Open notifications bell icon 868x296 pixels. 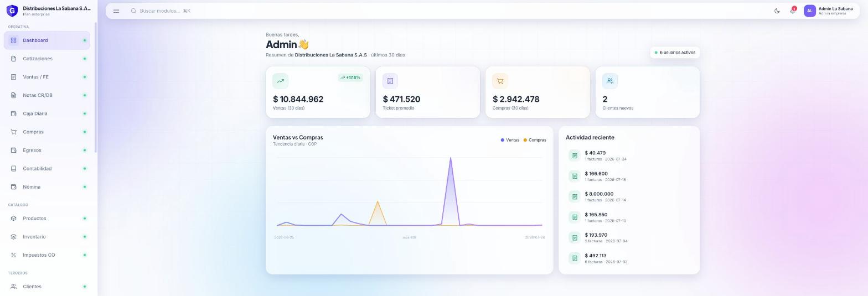click(x=793, y=11)
